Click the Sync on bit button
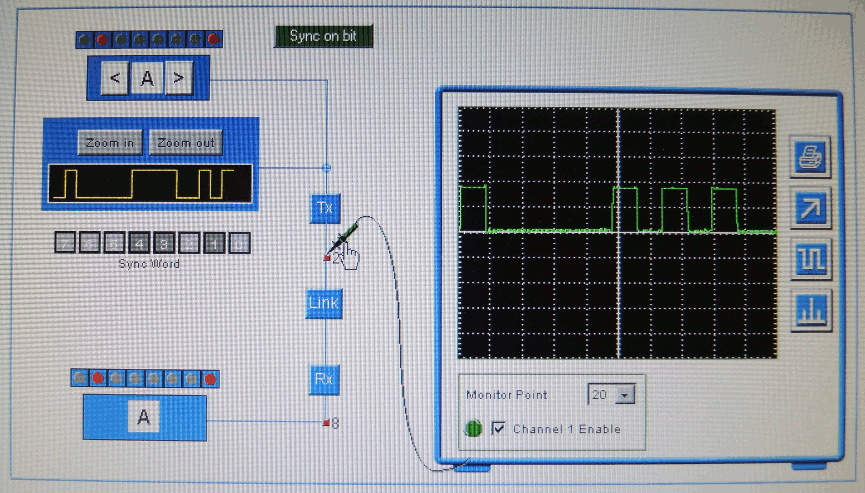The width and height of the screenshot is (865, 493). click(323, 36)
